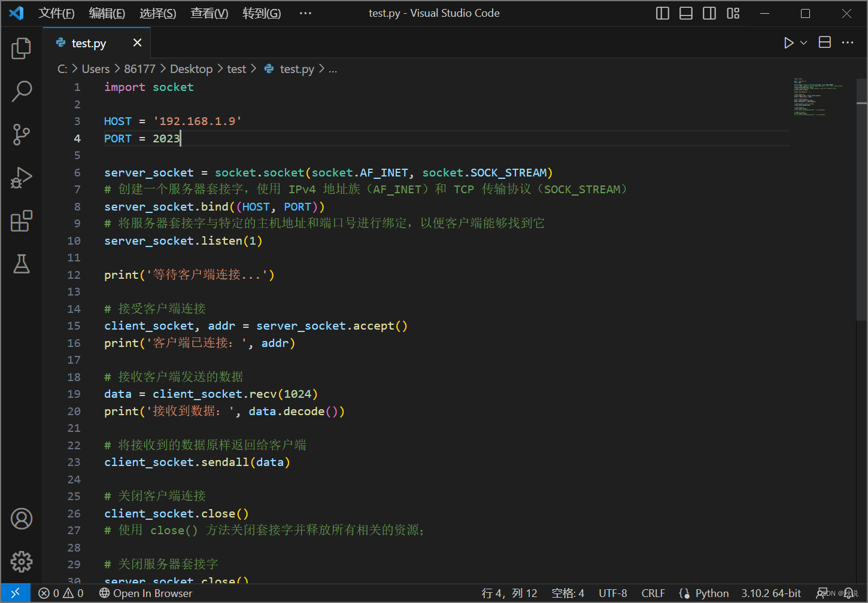The width and height of the screenshot is (868, 603).
Task: Open the editor more actions menu
Action: [848, 42]
